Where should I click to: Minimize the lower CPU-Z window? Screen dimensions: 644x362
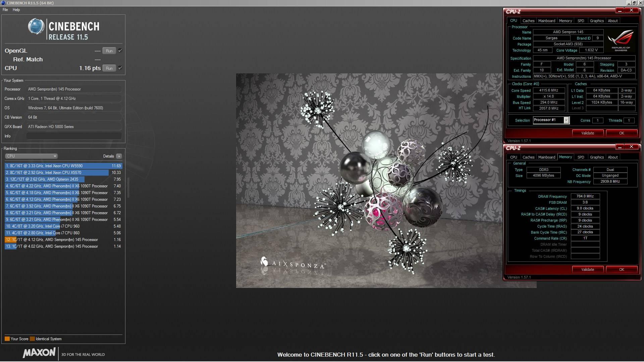coord(620,147)
